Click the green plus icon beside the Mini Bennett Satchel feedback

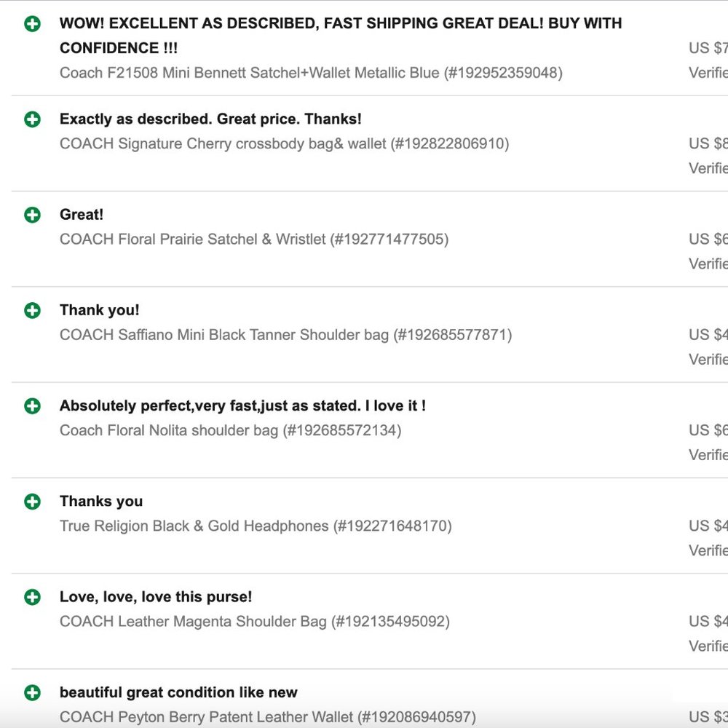(x=32, y=24)
